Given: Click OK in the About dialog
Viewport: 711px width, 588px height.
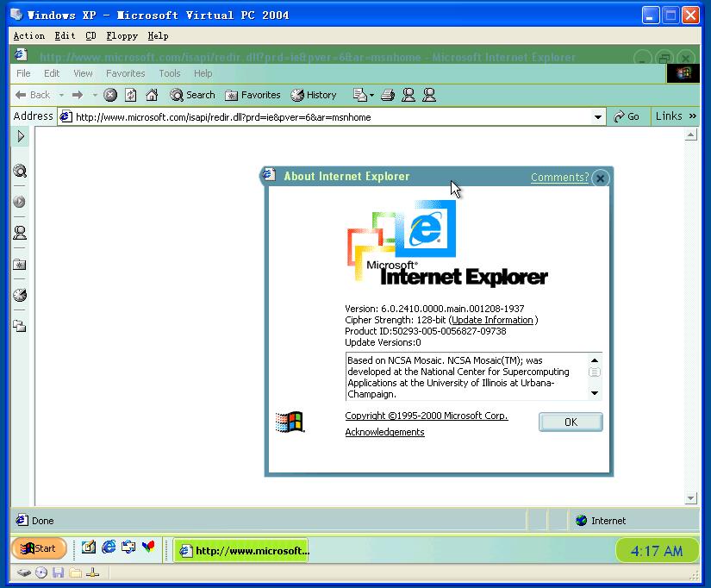Looking at the screenshot, I should click(x=571, y=422).
